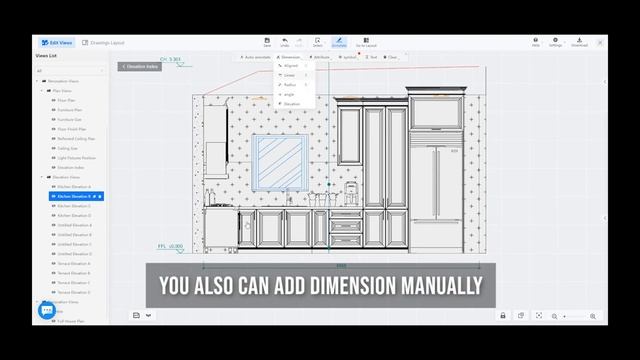Select Terrace Elevation D in the list
This screenshot has height=360, width=640.
pyautogui.click(x=74, y=292)
